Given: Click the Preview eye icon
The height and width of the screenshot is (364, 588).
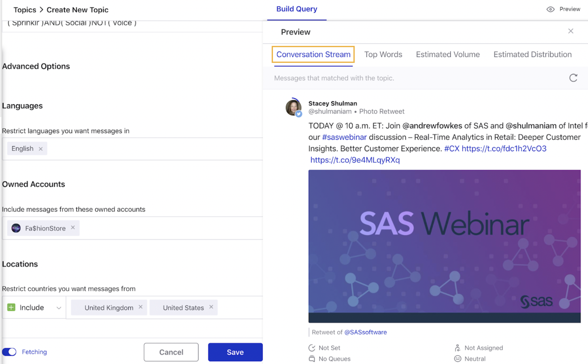Looking at the screenshot, I should (x=550, y=9).
